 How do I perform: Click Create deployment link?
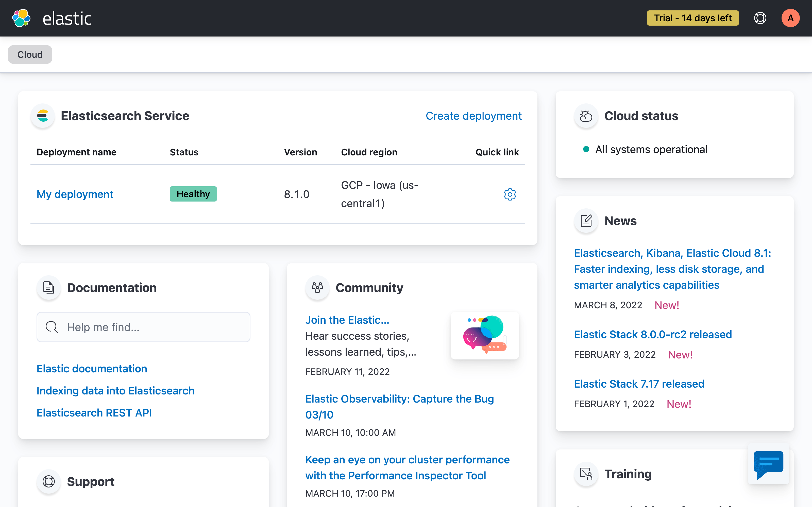(x=473, y=116)
